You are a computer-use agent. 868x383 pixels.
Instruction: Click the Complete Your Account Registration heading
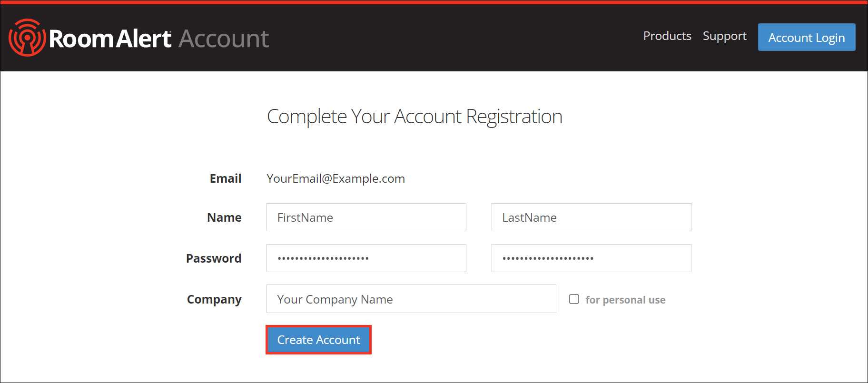click(414, 117)
